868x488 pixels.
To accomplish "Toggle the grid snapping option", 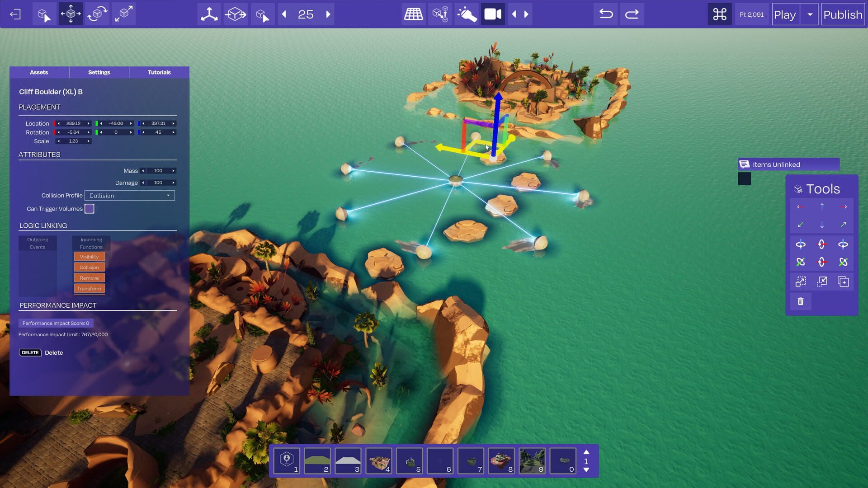I will pos(413,14).
